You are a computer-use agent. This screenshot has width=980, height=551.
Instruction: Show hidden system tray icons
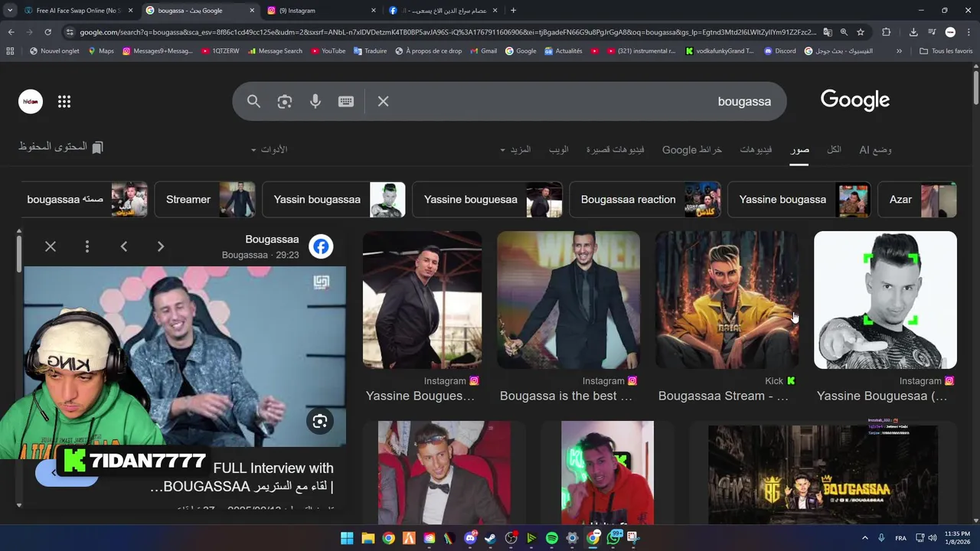coord(865,538)
